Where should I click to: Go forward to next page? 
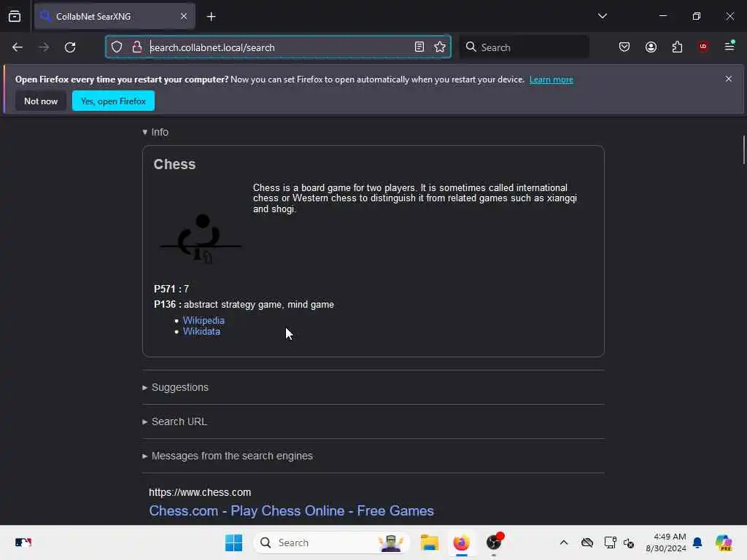(44, 47)
